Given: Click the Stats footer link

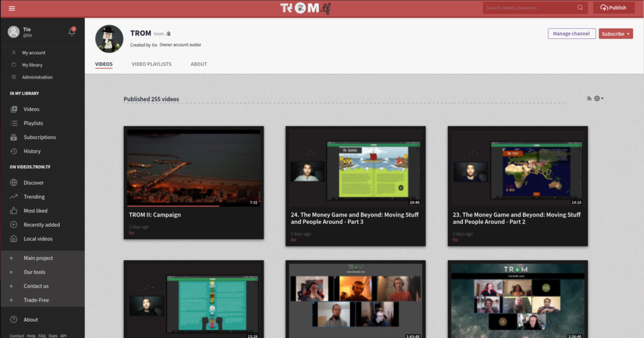Looking at the screenshot, I should click(53, 335).
